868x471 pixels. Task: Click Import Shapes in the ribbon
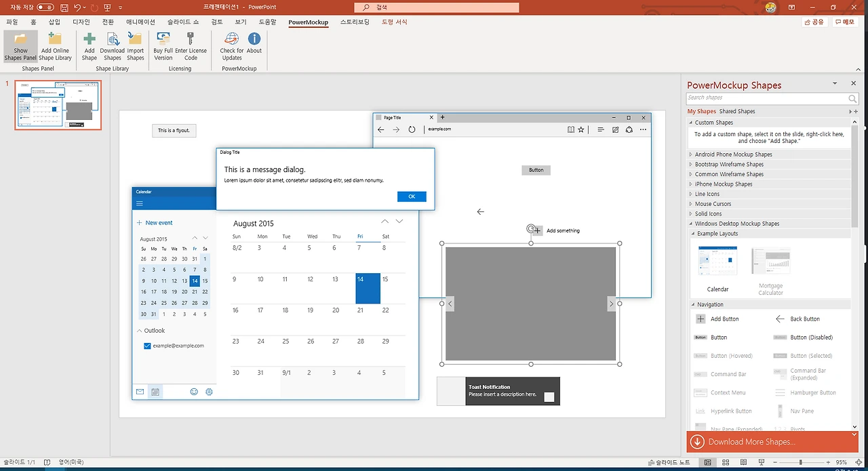[136, 46]
